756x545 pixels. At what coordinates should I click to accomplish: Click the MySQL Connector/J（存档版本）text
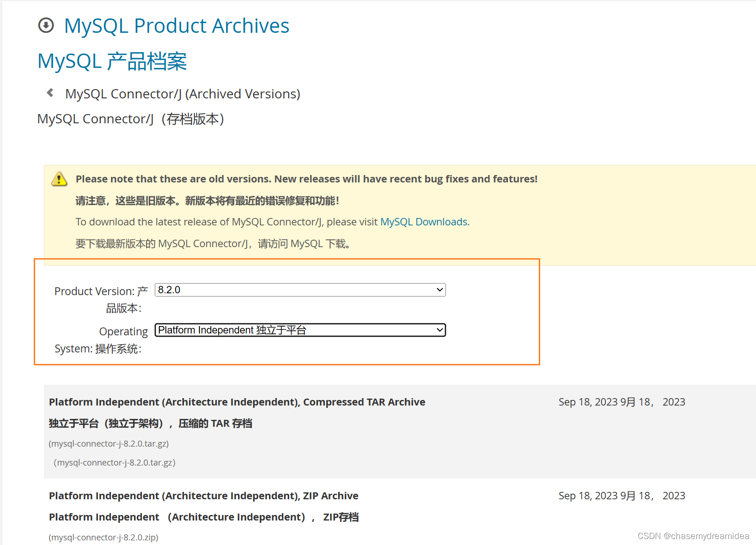[131, 119]
